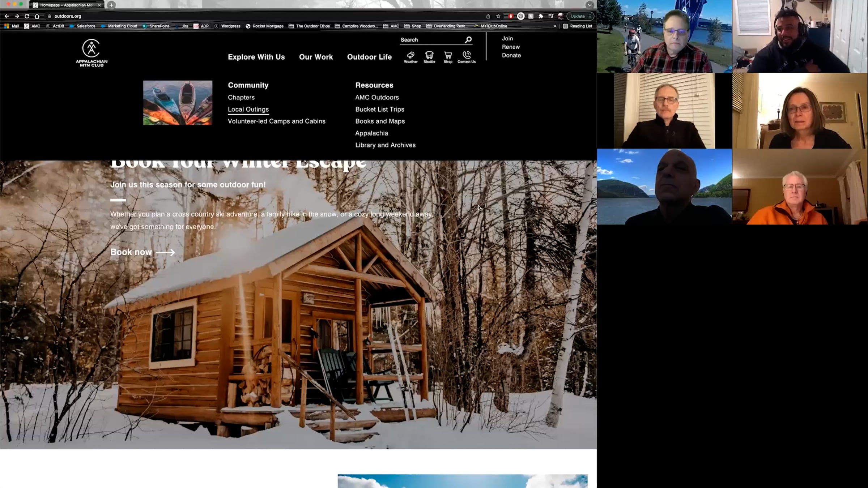Open the Extensions puzzle icon
This screenshot has width=868, height=488.
(541, 16)
